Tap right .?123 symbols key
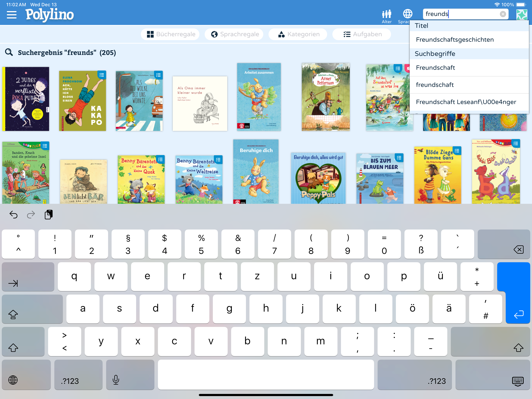Screen dimensions: 532x399 pyautogui.click(x=415, y=374)
